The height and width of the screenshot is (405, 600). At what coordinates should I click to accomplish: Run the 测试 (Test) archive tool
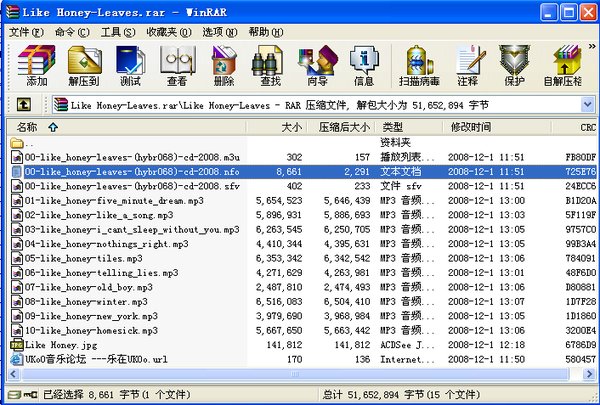coord(130,65)
